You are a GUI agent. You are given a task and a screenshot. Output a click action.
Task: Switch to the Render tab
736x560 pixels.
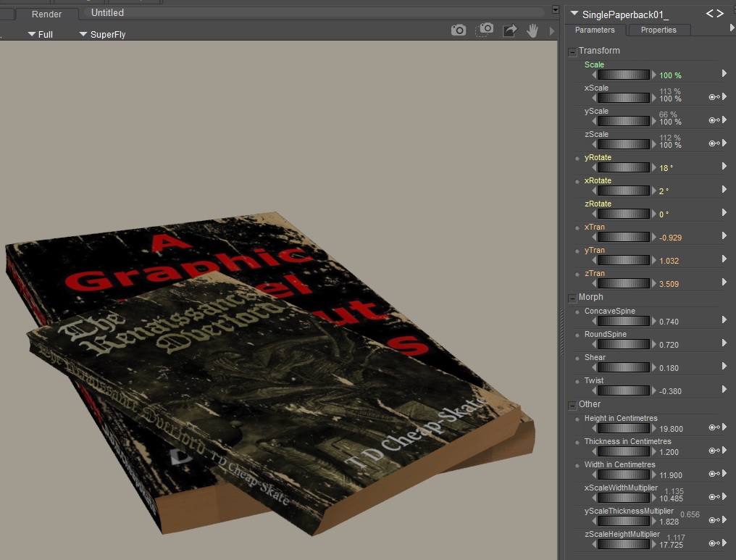click(46, 14)
